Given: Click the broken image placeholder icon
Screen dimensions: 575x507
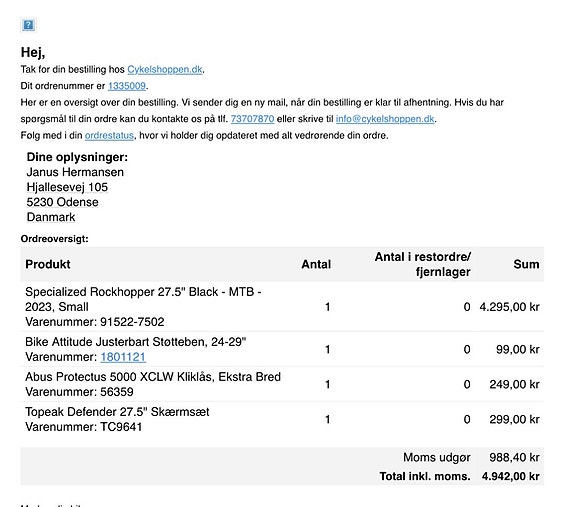Looking at the screenshot, I should pyautogui.click(x=28, y=25).
